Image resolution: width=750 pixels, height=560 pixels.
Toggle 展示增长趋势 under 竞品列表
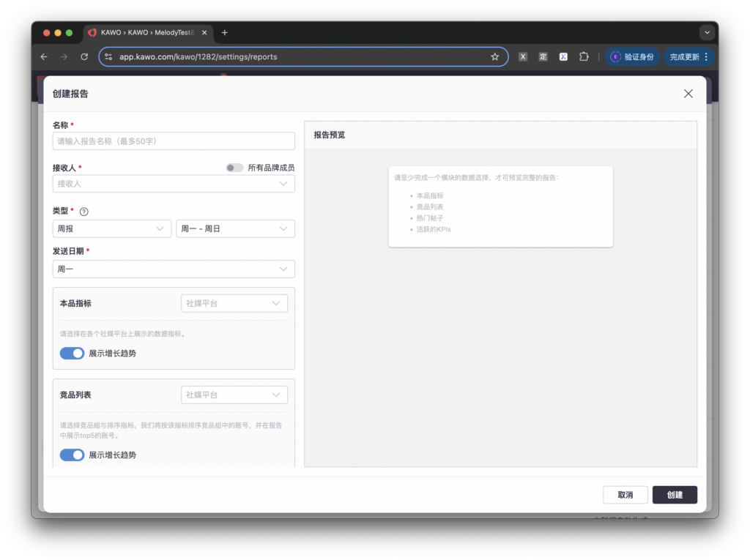(72, 455)
